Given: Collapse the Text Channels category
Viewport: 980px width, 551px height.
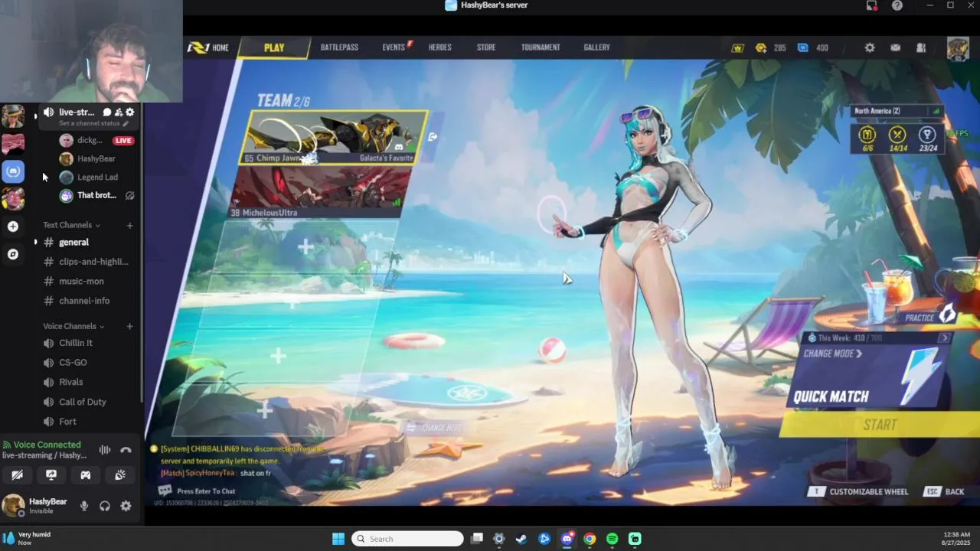Looking at the screenshot, I should [x=71, y=225].
